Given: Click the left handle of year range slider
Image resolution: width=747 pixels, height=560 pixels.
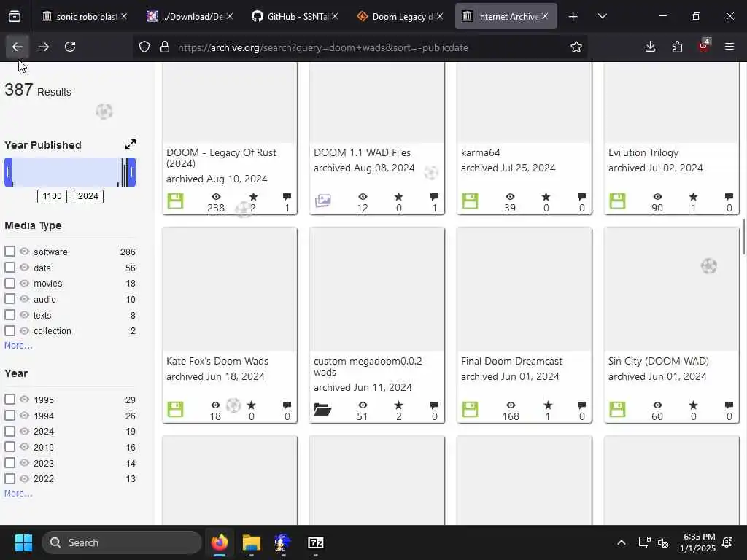Looking at the screenshot, I should (x=8, y=172).
